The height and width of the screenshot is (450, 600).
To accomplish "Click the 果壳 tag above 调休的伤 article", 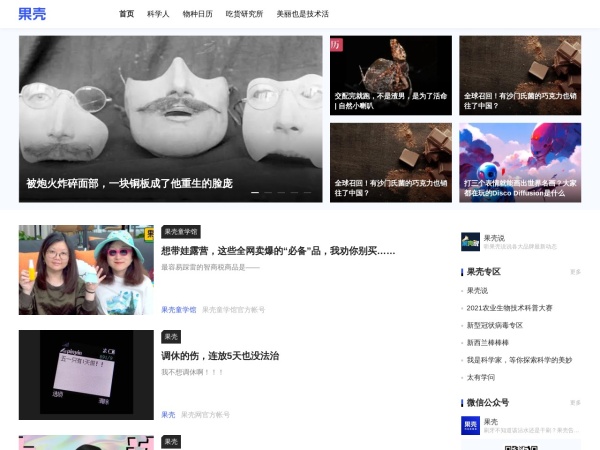I will (171, 337).
